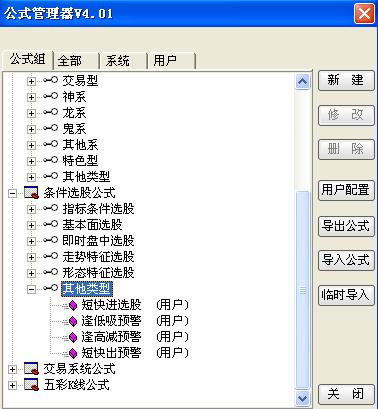This screenshot has width=378, height=409.
Task: Click the 导入公式 button
Action: coord(346,260)
